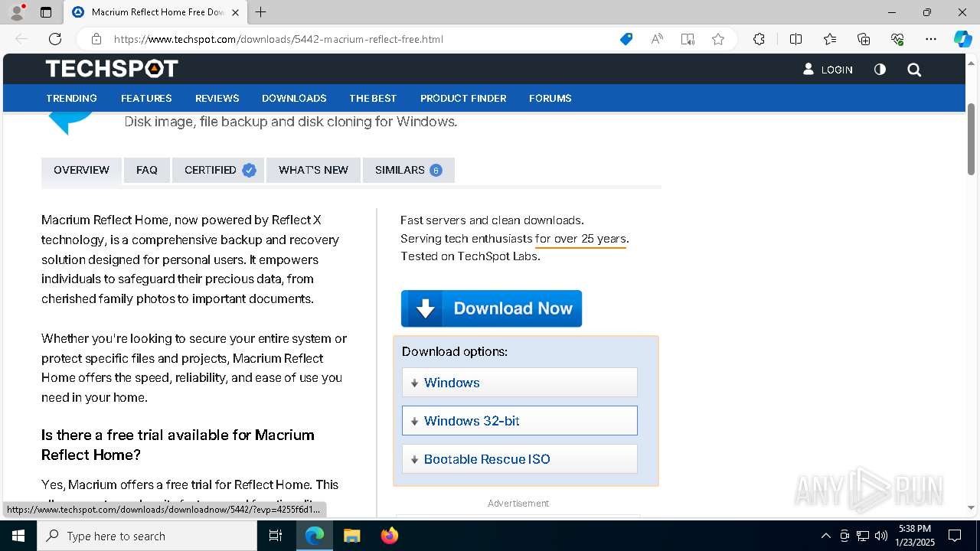Toggle dark mode contrast icon
Image resolution: width=980 pixels, height=551 pixels.
(x=880, y=70)
